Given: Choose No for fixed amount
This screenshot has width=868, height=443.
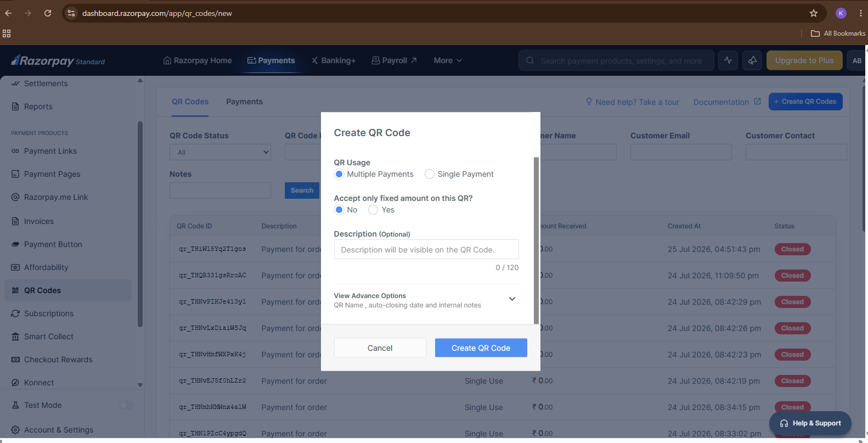Looking at the screenshot, I should point(339,210).
